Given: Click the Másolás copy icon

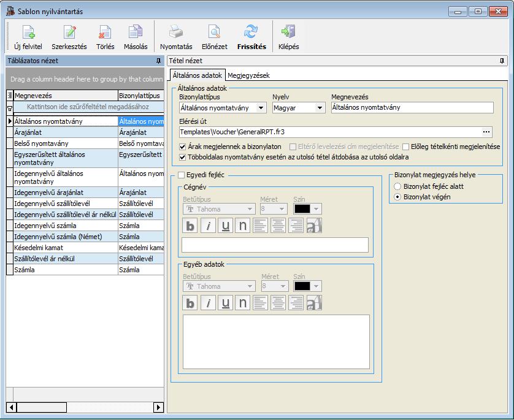Looking at the screenshot, I should click(136, 32).
